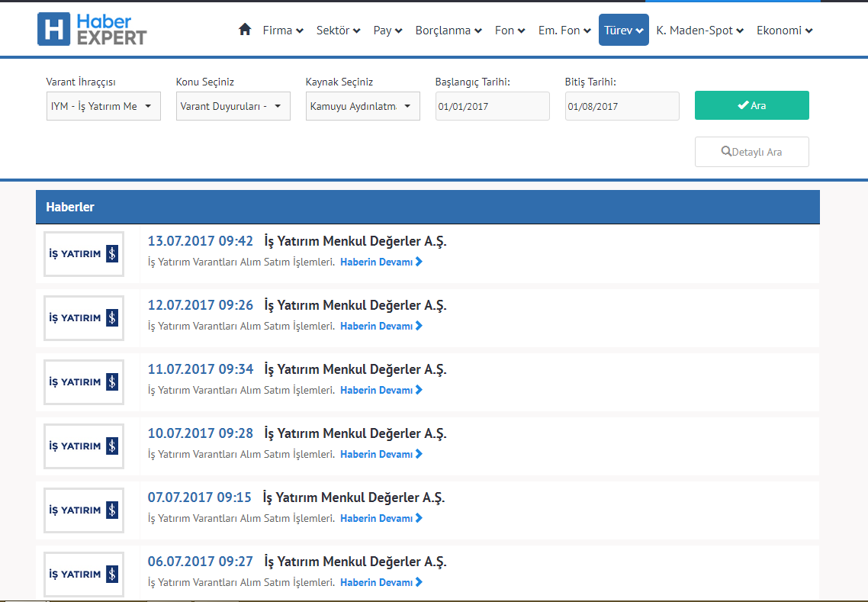
Task: Expand the Varant İhraççısı dropdown
Action: 104,106
